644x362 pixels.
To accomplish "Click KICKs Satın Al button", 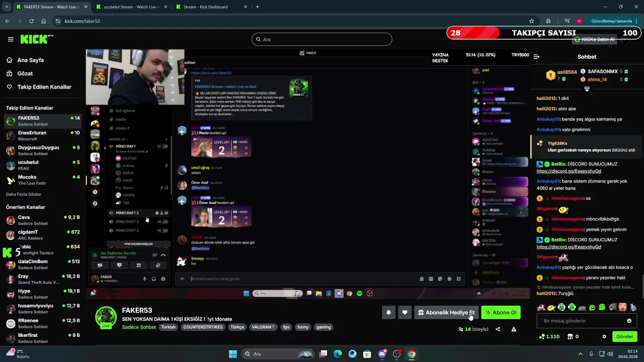I will [x=595, y=39].
